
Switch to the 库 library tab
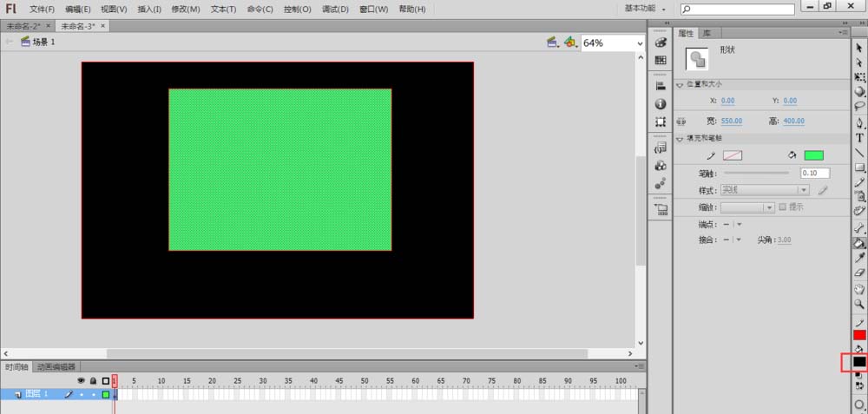(707, 34)
